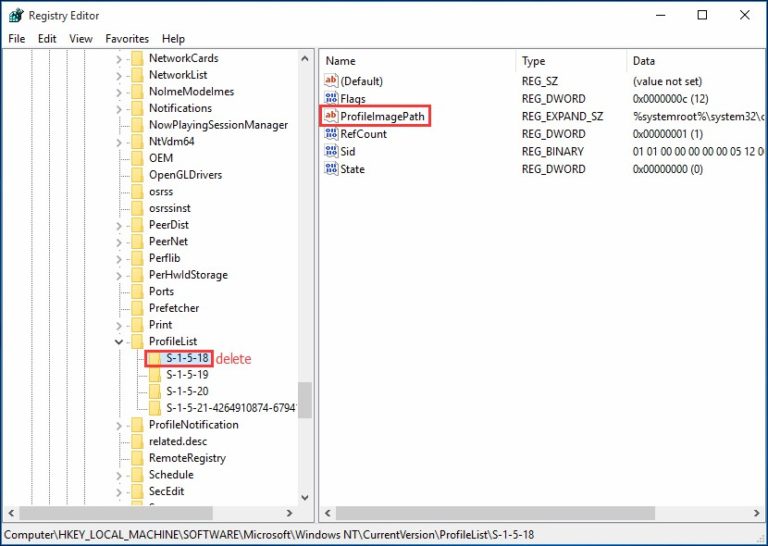Open the File menu

tap(17, 39)
